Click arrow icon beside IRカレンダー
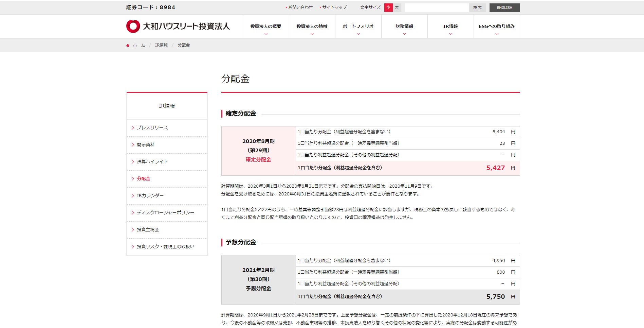 133,196
